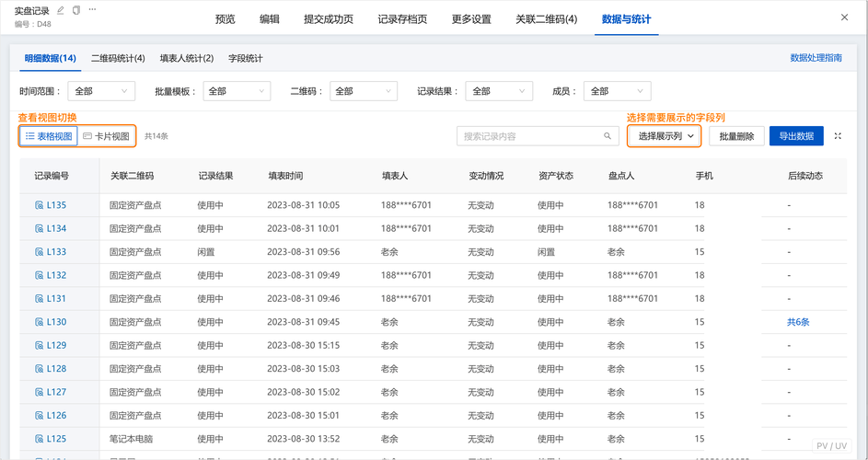Screen dimensions: 868x460
Task: Open the 数据处理指南 guide link
Action: (816, 58)
